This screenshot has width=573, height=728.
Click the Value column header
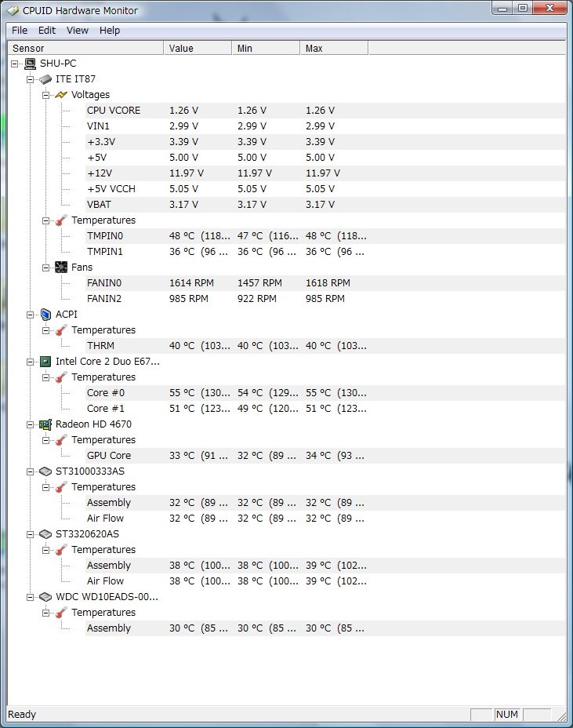(198, 49)
